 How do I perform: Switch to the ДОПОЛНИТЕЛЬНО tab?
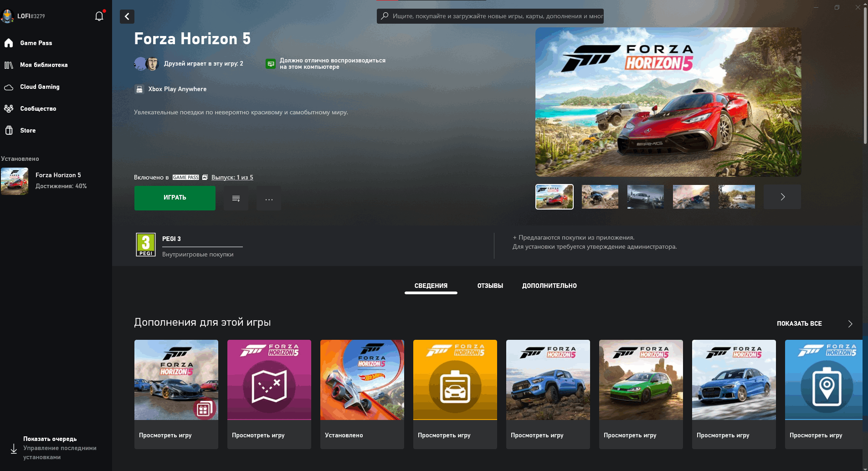pos(550,286)
